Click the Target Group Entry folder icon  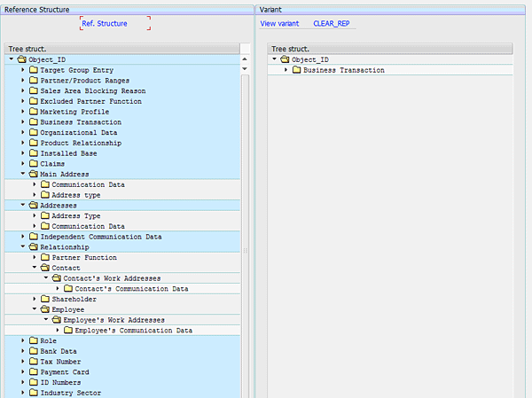pos(34,70)
